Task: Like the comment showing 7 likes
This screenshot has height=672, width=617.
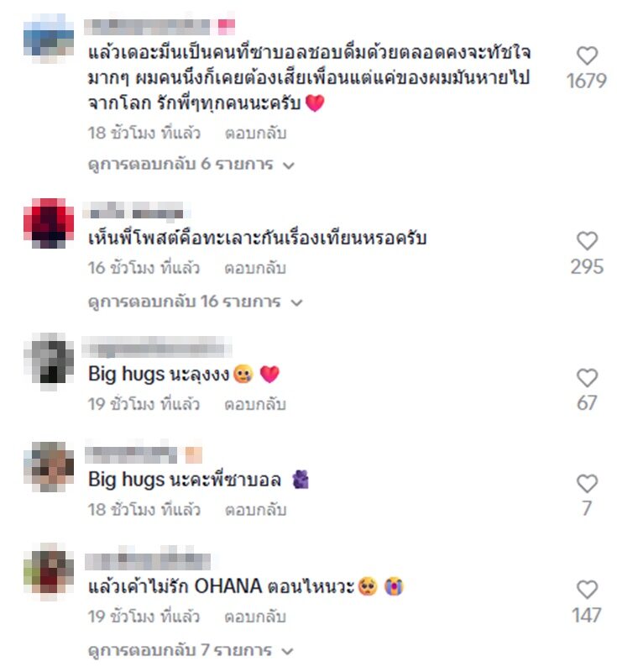Action: 587,484
